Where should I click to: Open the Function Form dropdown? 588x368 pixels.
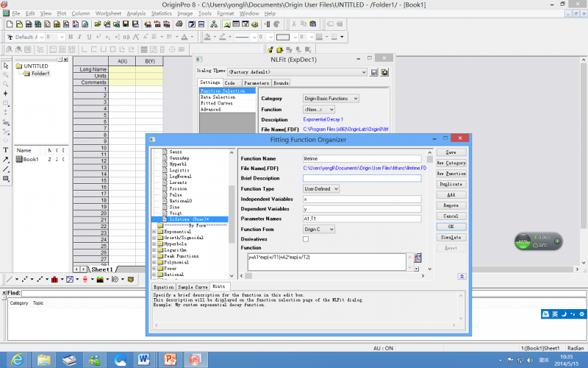click(319, 229)
